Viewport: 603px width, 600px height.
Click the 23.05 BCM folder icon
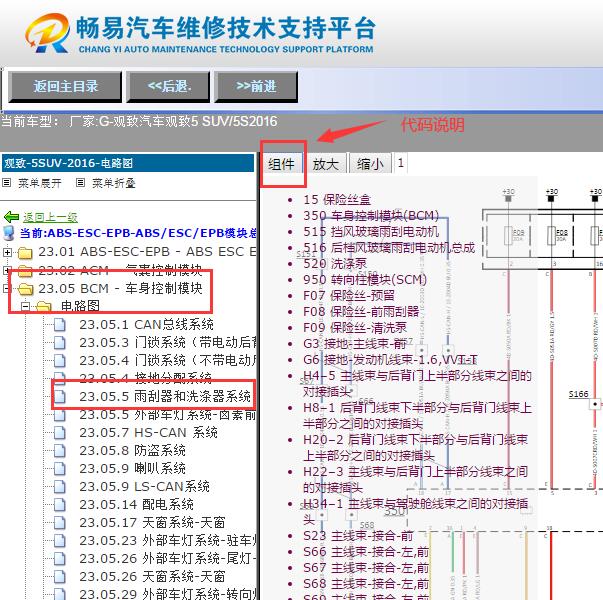pyautogui.click(x=25, y=288)
